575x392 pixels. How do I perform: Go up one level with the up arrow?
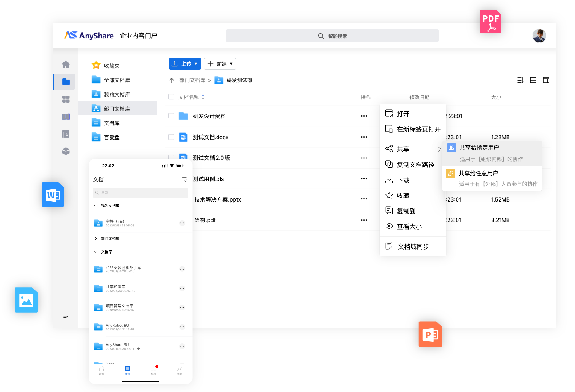(x=172, y=80)
